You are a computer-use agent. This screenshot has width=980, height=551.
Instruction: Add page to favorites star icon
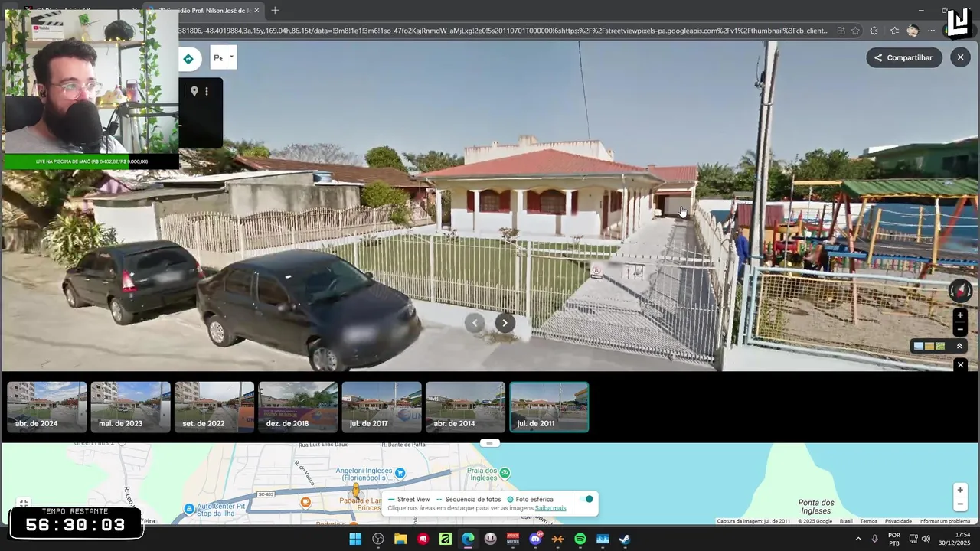tap(855, 31)
